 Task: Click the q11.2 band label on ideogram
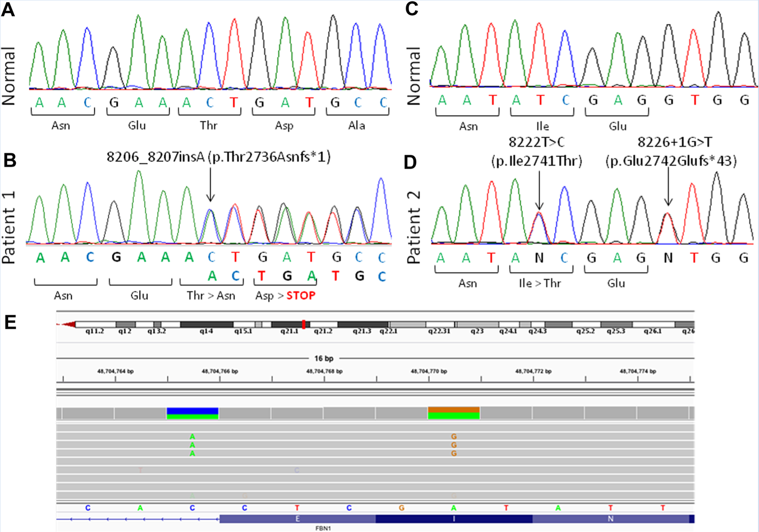pyautogui.click(x=95, y=331)
